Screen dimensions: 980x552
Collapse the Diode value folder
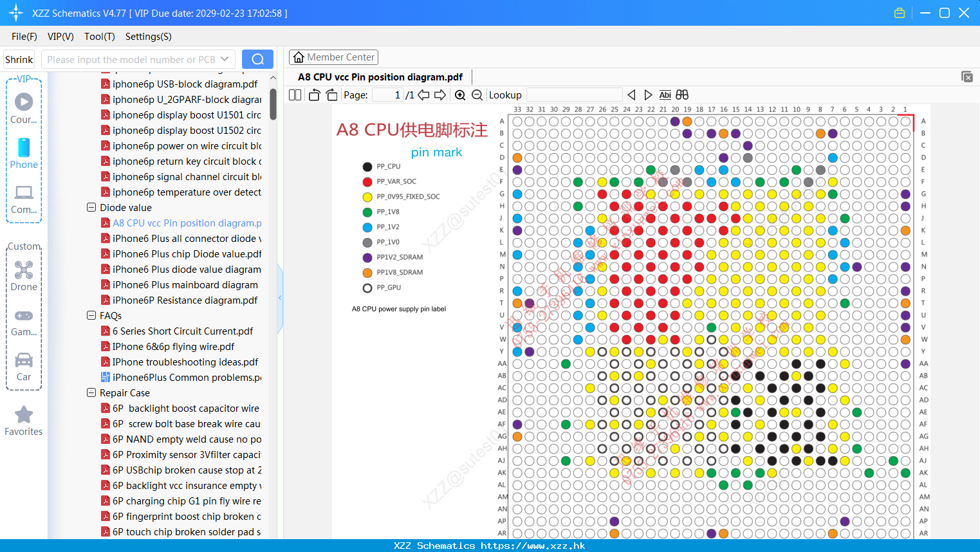click(91, 207)
